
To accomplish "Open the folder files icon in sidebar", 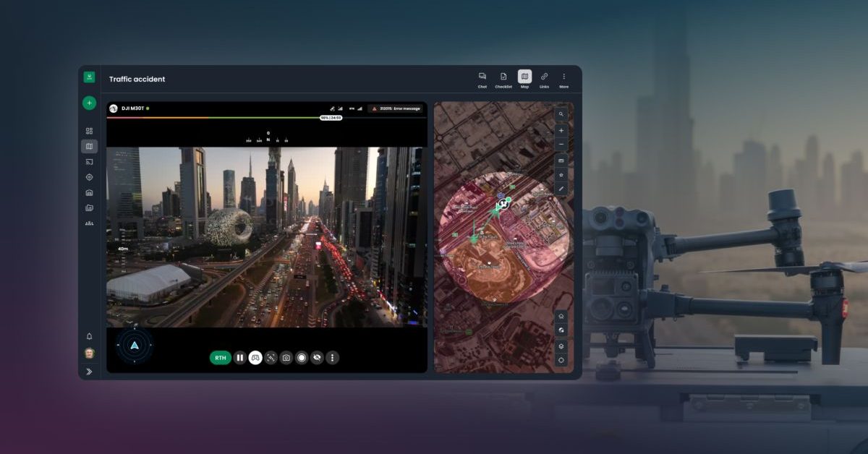I will point(89,207).
